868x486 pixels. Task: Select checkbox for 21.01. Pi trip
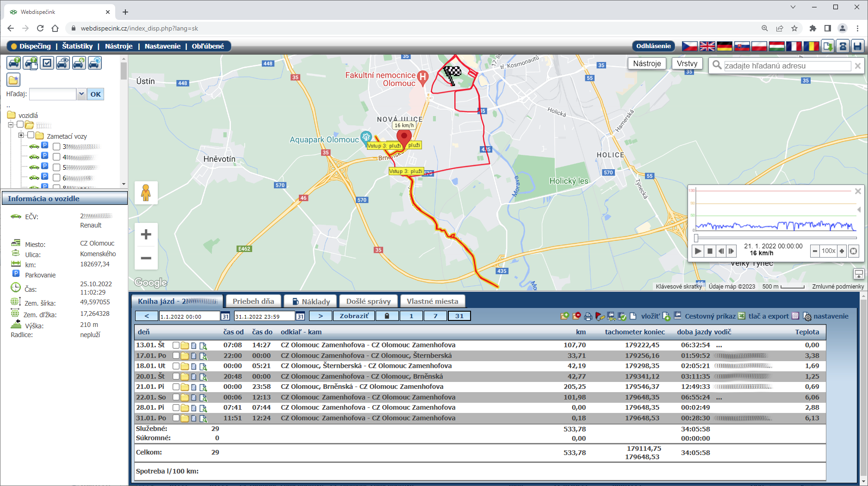pyautogui.click(x=176, y=387)
